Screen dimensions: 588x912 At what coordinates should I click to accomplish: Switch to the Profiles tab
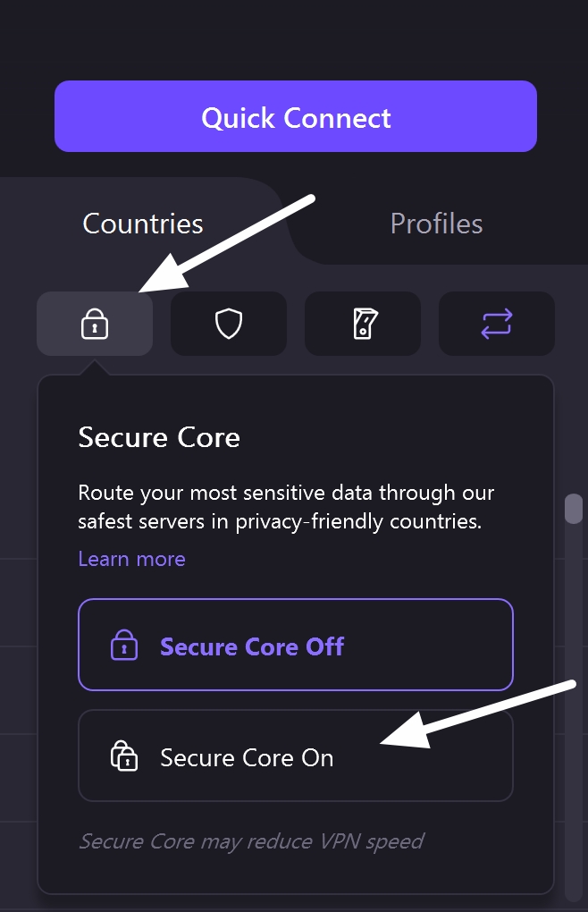436,224
